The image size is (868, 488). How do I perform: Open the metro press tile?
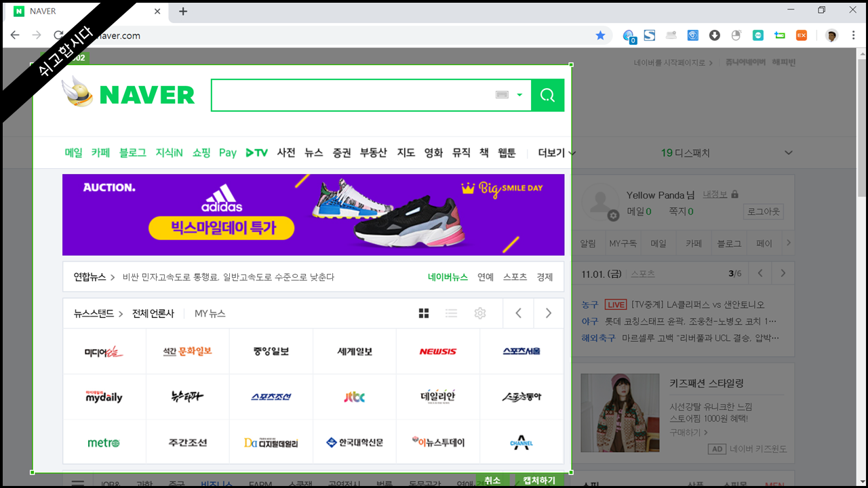pos(104,442)
